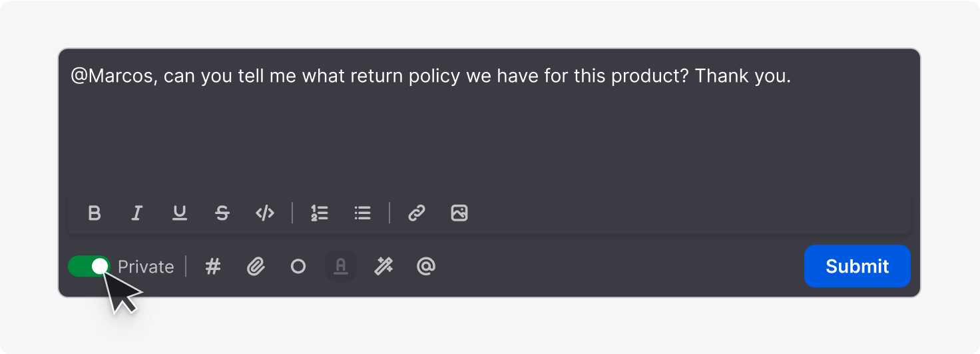The width and height of the screenshot is (980, 354).
Task: Click the @Marcos mention in the message
Action: point(113,77)
